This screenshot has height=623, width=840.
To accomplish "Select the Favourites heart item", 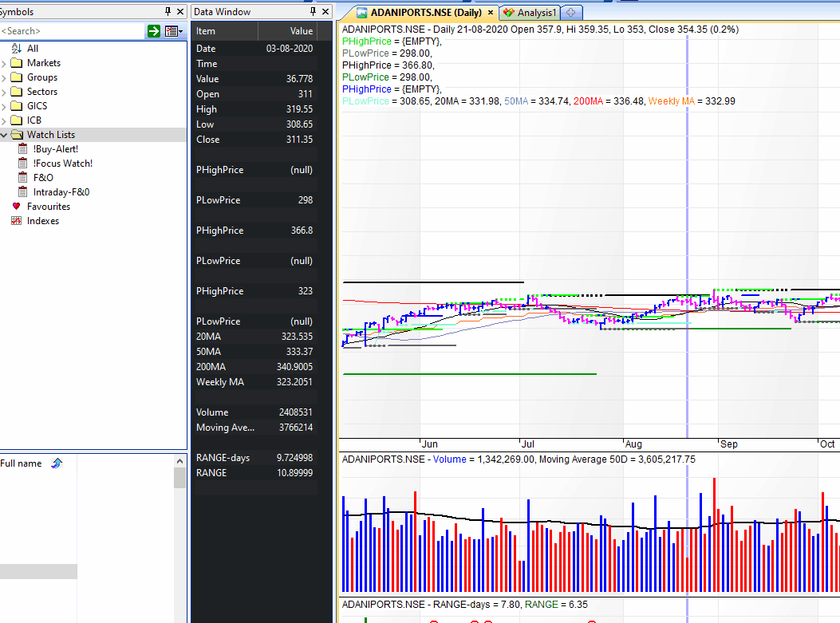I will [x=48, y=207].
